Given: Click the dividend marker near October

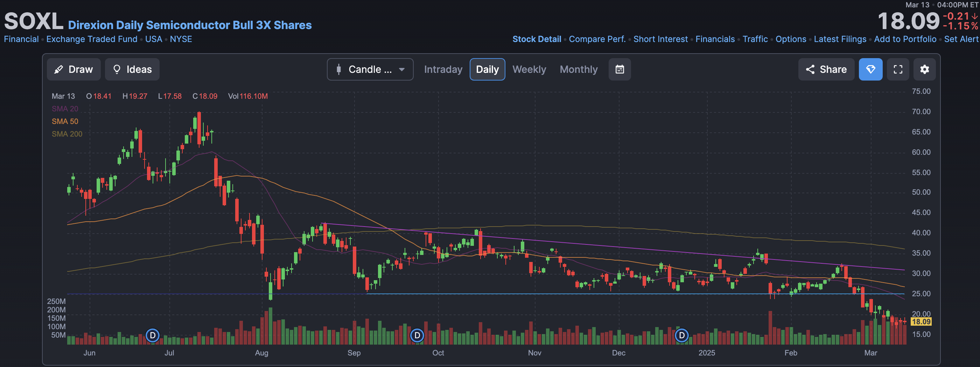Looking at the screenshot, I should tap(417, 335).
